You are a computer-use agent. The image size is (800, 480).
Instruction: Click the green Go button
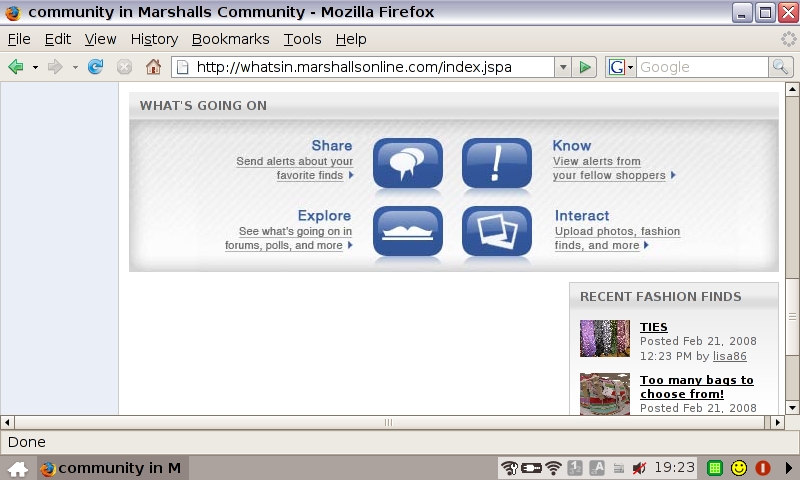click(585, 67)
